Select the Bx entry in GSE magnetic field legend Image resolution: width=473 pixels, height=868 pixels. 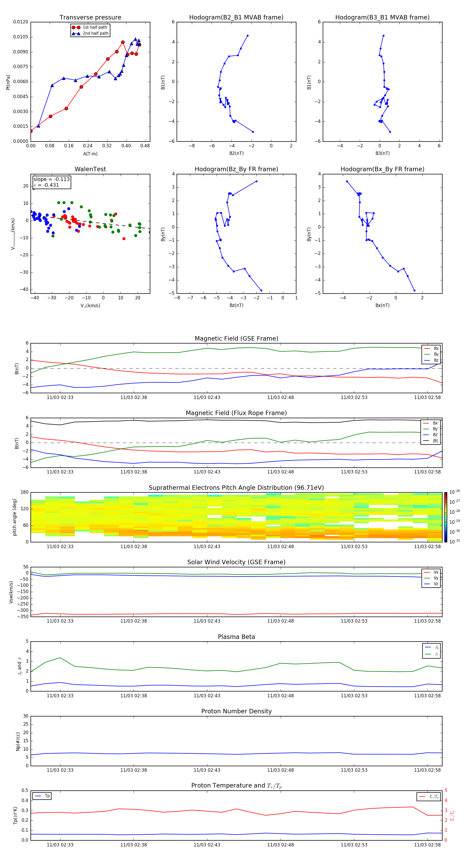pos(431,349)
